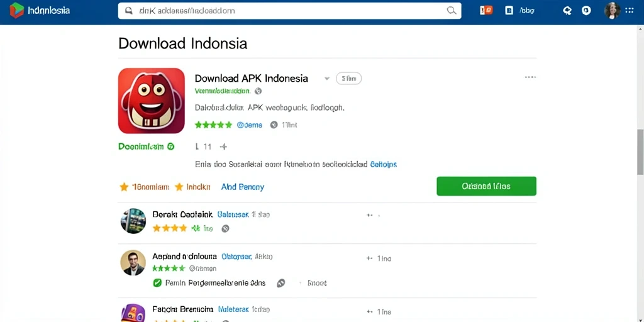Open blue link beside Fahoni Brentioina
Image resolution: width=644 pixels, height=322 pixels.
point(233,309)
